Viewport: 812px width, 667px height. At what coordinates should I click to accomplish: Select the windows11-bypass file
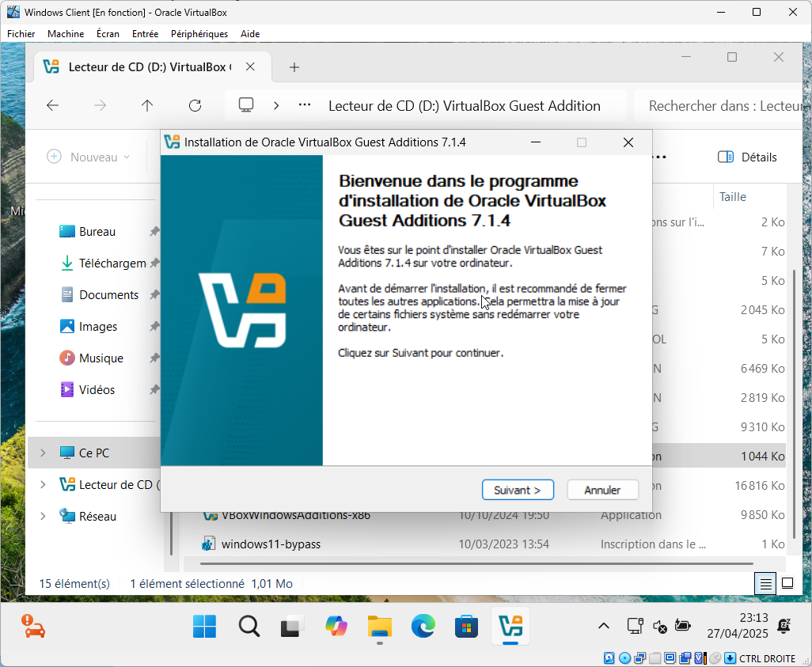tap(271, 544)
